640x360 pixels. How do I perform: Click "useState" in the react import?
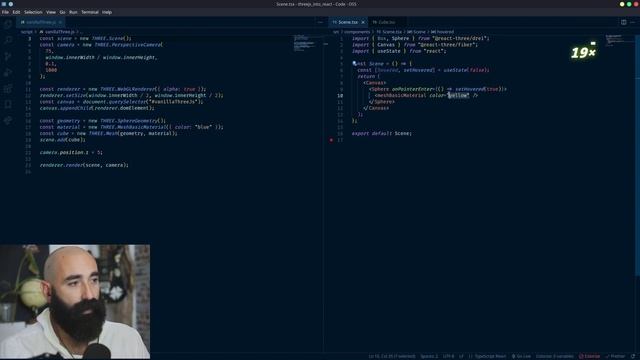pos(389,51)
